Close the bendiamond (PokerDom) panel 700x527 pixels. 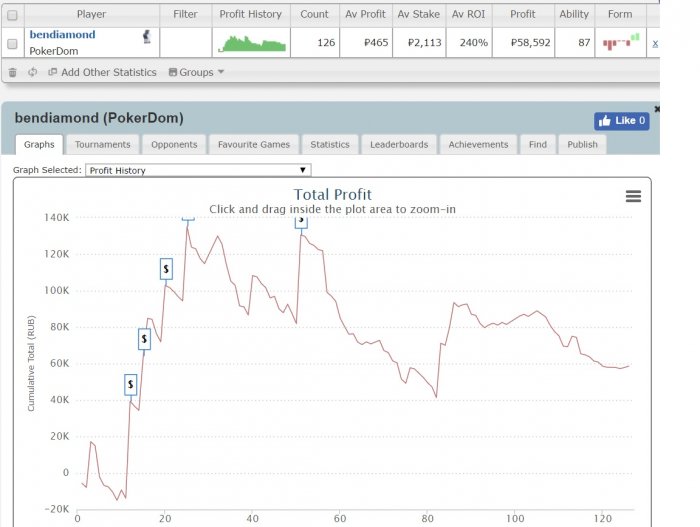pyautogui.click(x=657, y=109)
